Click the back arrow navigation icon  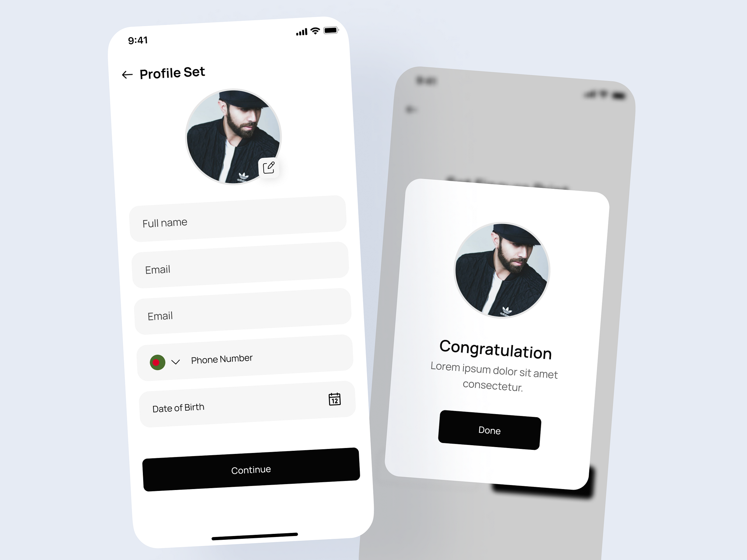click(125, 73)
